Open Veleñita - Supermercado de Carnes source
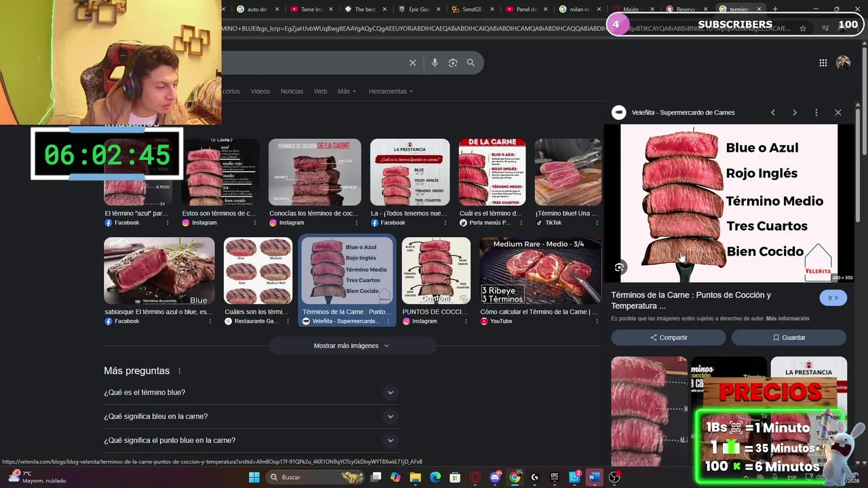Screen dimensions: 868x488 pyautogui.click(x=683, y=113)
